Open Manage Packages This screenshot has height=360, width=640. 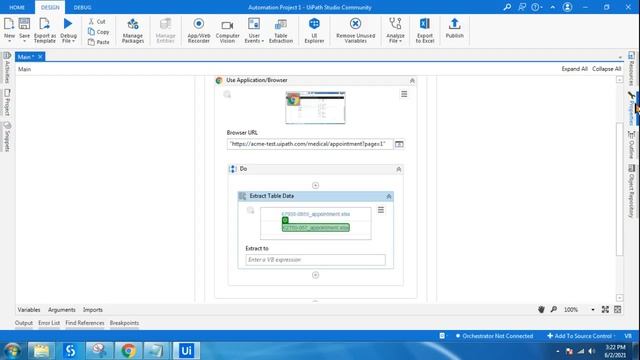[x=133, y=30]
